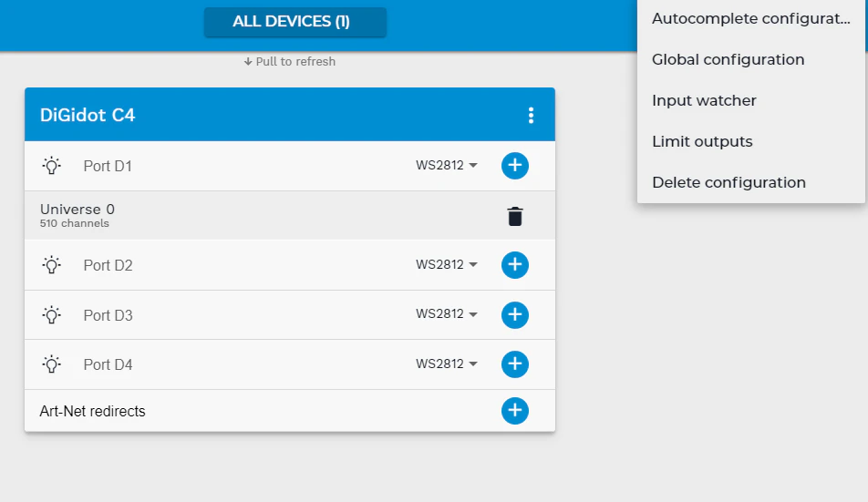The width and height of the screenshot is (868, 502).
Task: Open the WS2812 dropdown for Port D4
Action: pos(446,364)
